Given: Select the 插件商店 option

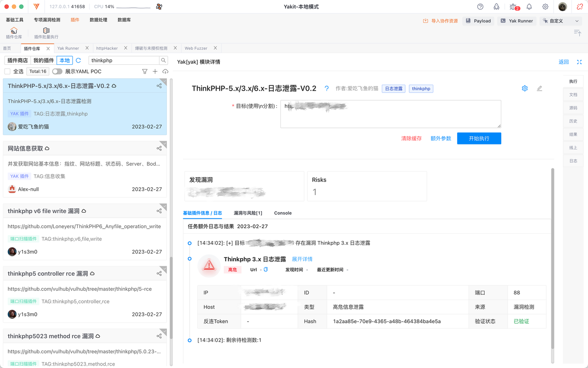Looking at the screenshot, I should pyautogui.click(x=18, y=60).
